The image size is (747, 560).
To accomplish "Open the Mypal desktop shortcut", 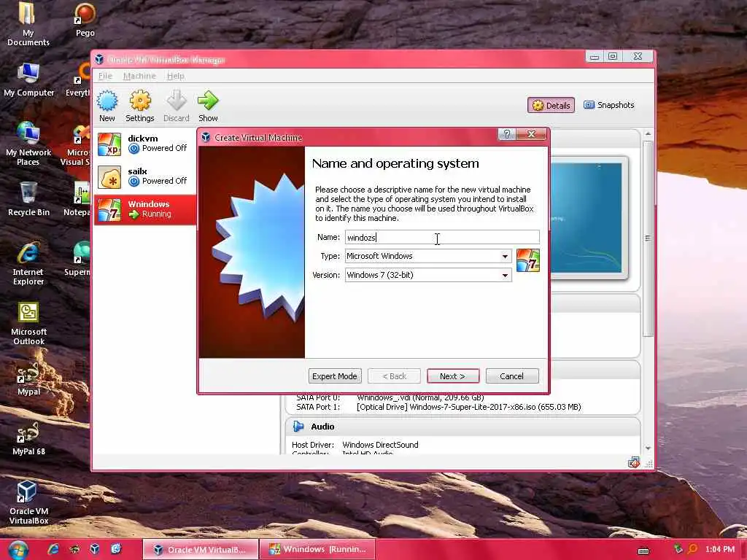I will (x=28, y=379).
